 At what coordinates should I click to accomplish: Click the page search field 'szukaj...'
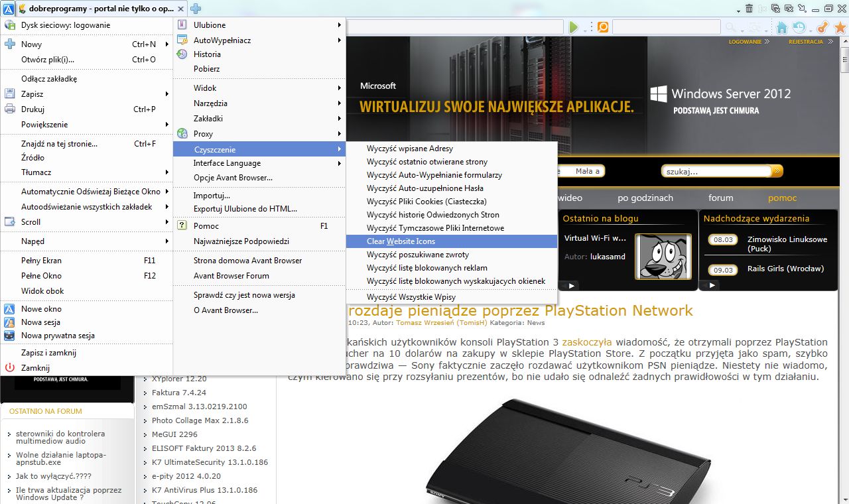click(716, 171)
